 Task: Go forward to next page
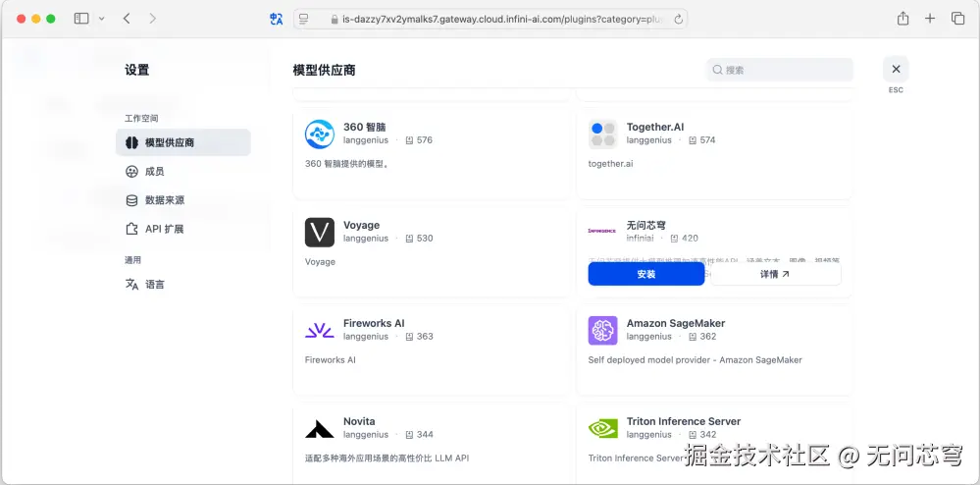click(x=152, y=19)
